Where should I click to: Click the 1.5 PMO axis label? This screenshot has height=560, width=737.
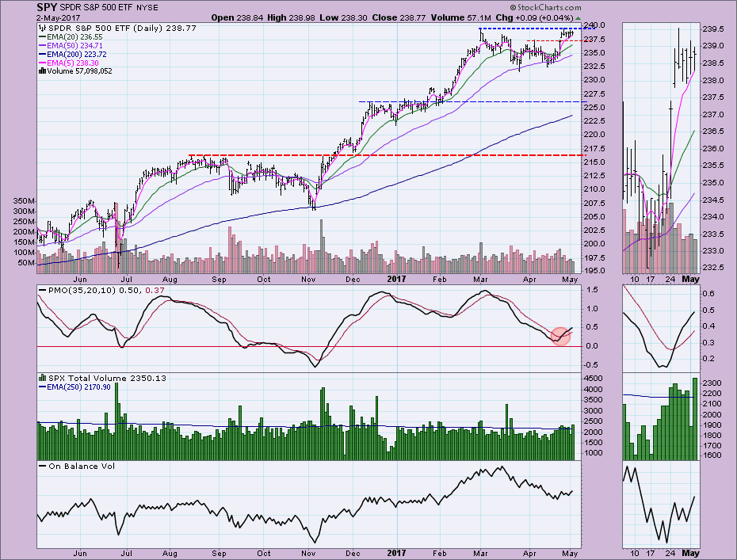pyautogui.click(x=592, y=290)
